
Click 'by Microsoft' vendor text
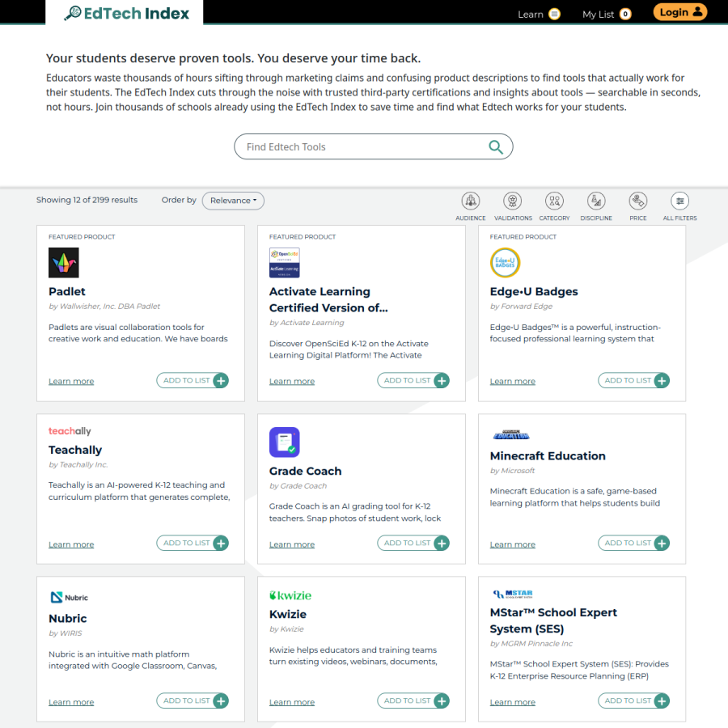point(513,471)
